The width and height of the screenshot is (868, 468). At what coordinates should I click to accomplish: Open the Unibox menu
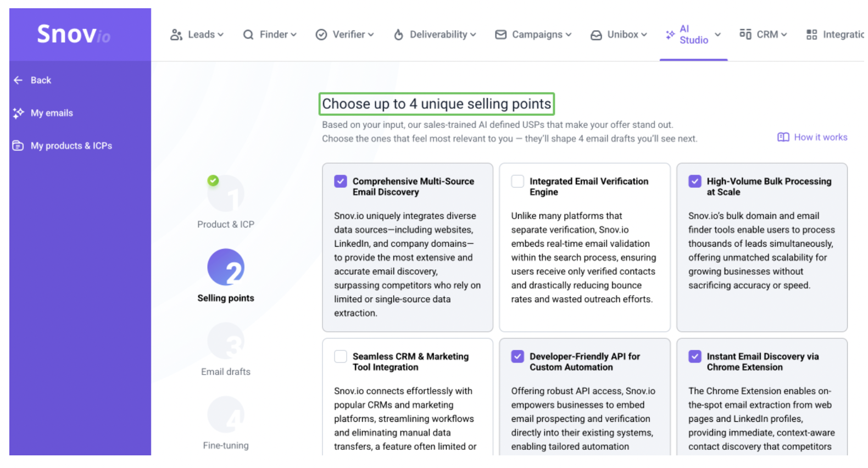coord(619,35)
